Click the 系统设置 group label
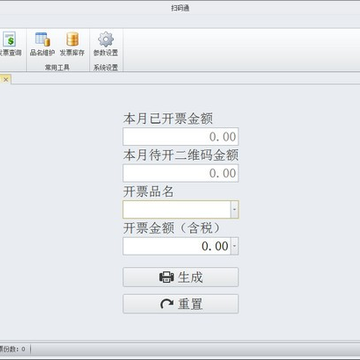The width and height of the screenshot is (360, 360). [106, 67]
